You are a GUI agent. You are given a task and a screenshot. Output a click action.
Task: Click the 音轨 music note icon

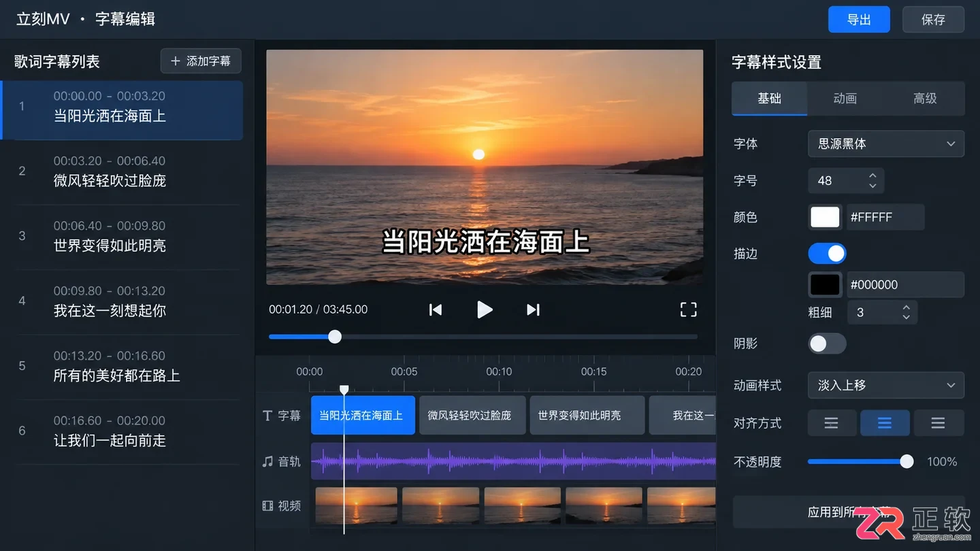(x=267, y=461)
